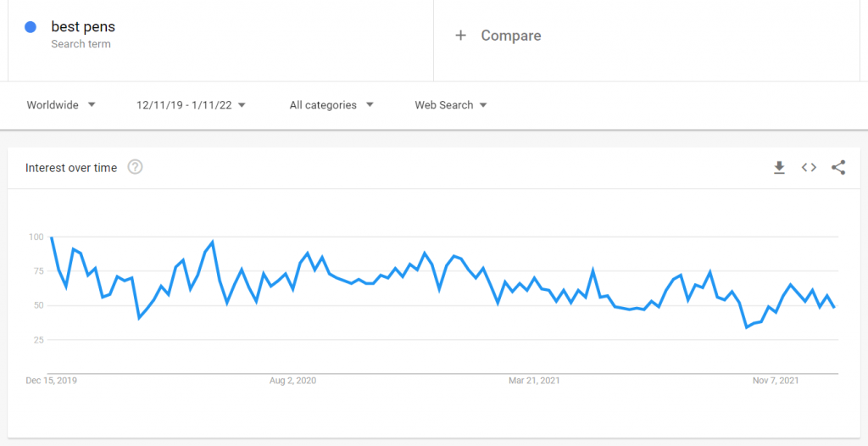Screen dimensions: 868x446
Task: Click the Search term label under best pens
Action: 81,44
